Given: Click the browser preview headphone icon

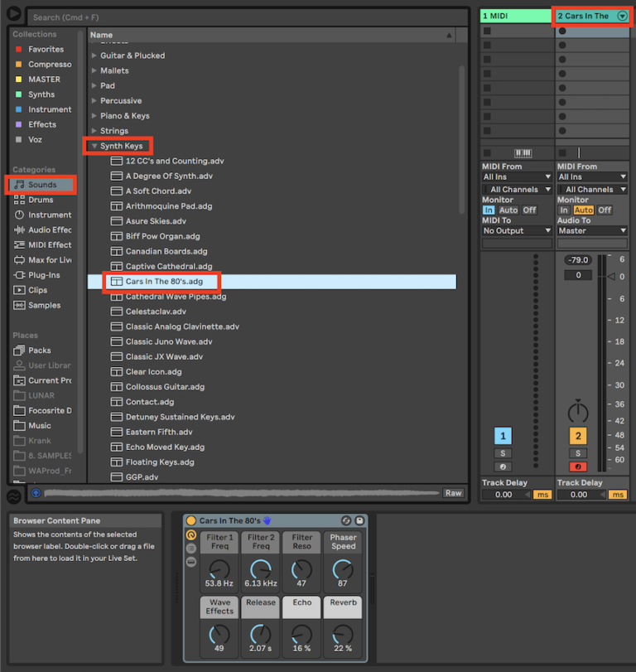Looking at the screenshot, I should point(36,493).
